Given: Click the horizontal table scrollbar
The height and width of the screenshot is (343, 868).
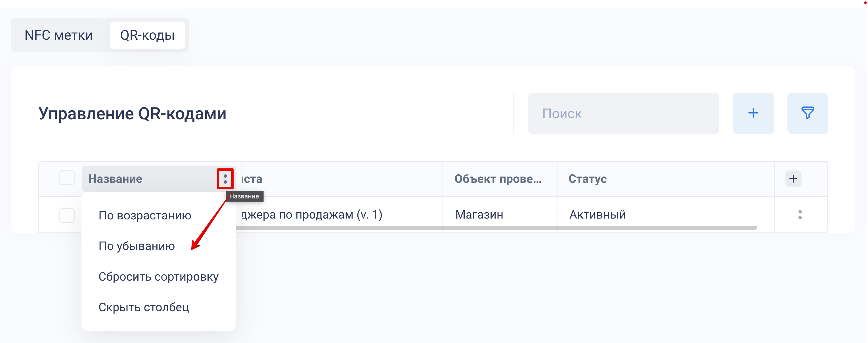Looking at the screenshot, I should (x=496, y=228).
